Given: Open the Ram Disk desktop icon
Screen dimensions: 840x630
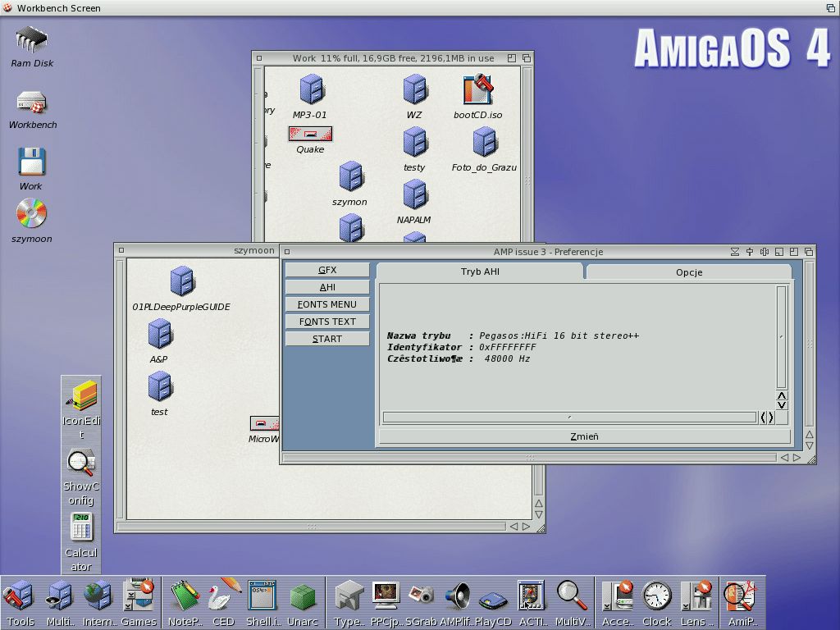Looking at the screenshot, I should click(32, 47).
